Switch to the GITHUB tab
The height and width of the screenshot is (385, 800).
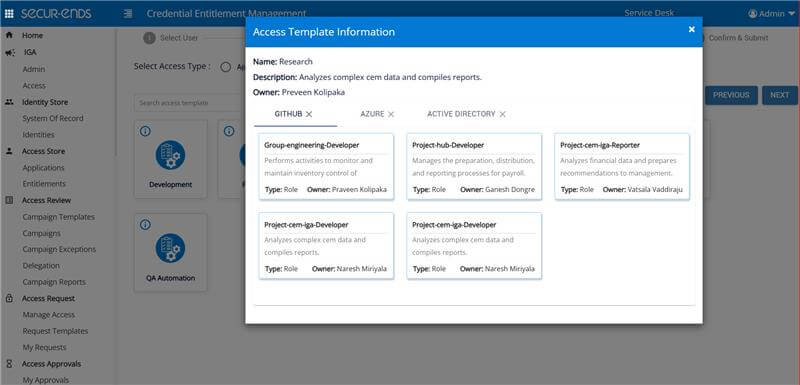(288, 114)
